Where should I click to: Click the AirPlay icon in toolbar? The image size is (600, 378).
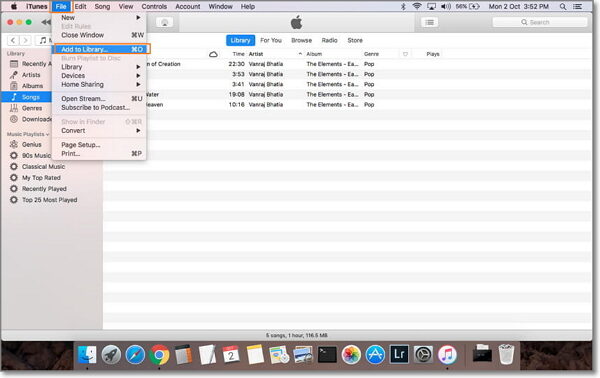pos(165,23)
